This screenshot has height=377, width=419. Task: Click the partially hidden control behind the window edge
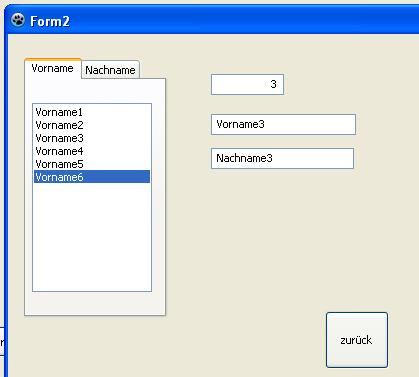coord(2,342)
